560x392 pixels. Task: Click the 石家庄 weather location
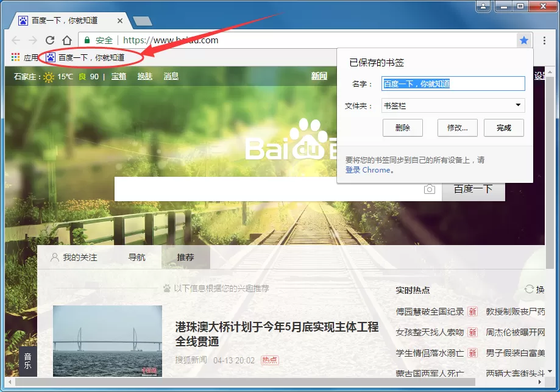[25, 76]
